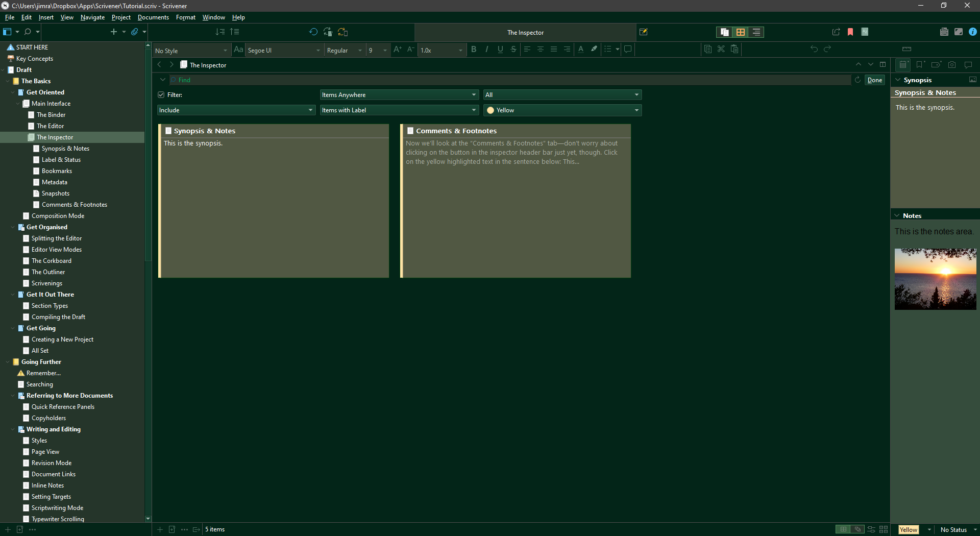Align text left
The width and height of the screenshot is (980, 536).
click(x=527, y=49)
